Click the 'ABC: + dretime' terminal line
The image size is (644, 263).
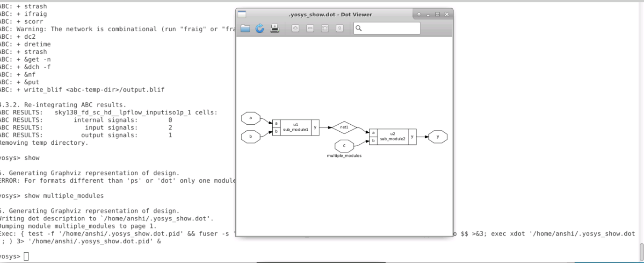point(24,44)
